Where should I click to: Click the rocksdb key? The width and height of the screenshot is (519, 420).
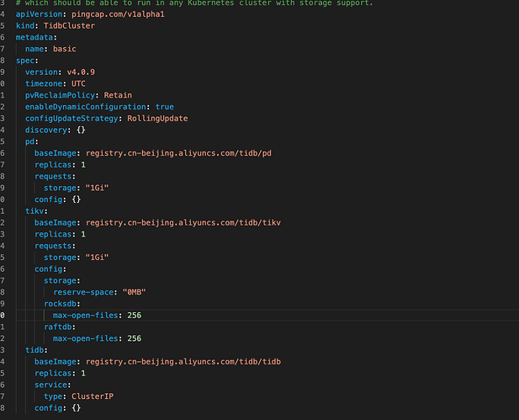pyautogui.click(x=60, y=304)
